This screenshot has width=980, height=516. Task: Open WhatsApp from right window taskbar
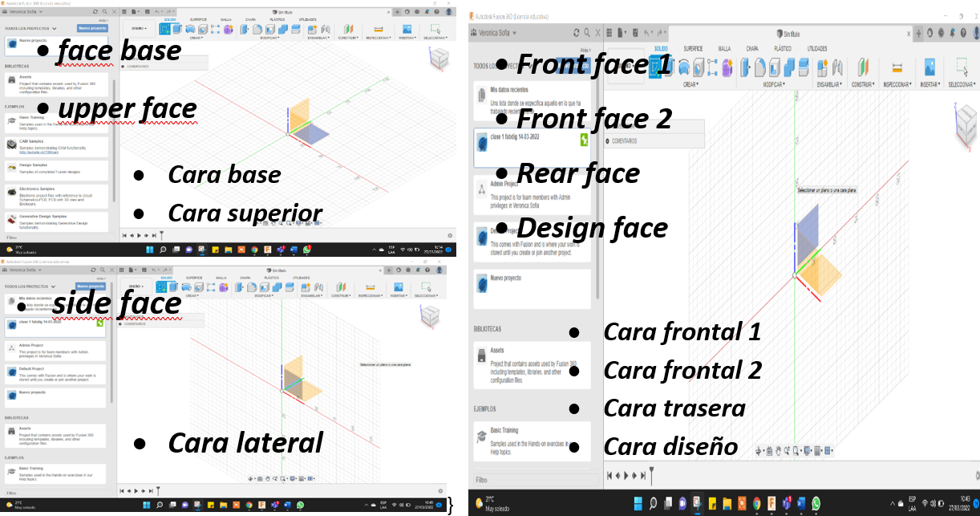pyautogui.click(x=815, y=503)
